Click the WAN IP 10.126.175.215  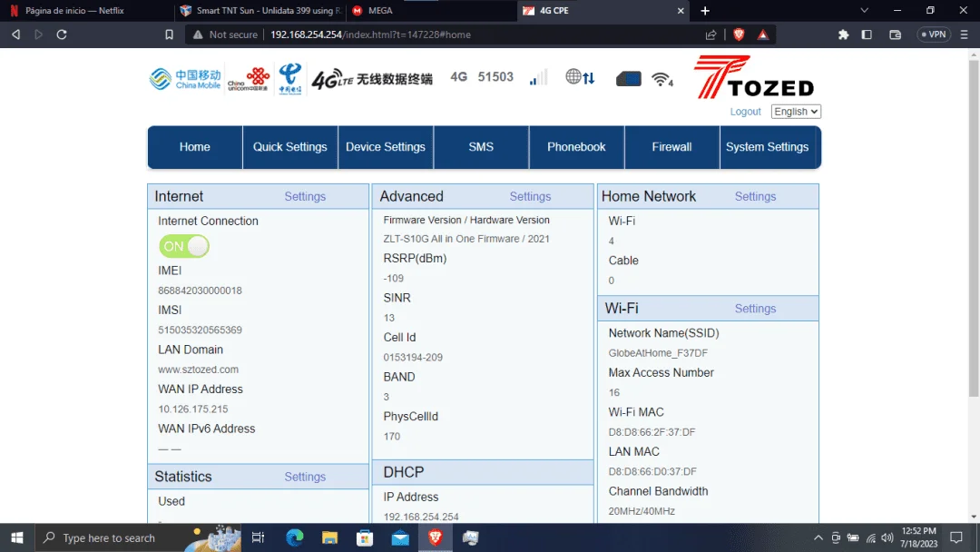click(193, 409)
